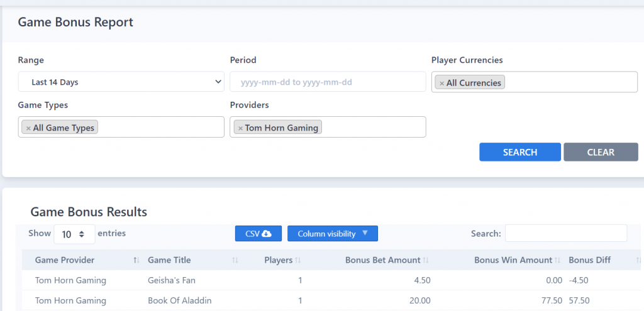Viewport: 644px width, 311px height.
Task: Remove the All Game Types tag
Action: click(28, 128)
